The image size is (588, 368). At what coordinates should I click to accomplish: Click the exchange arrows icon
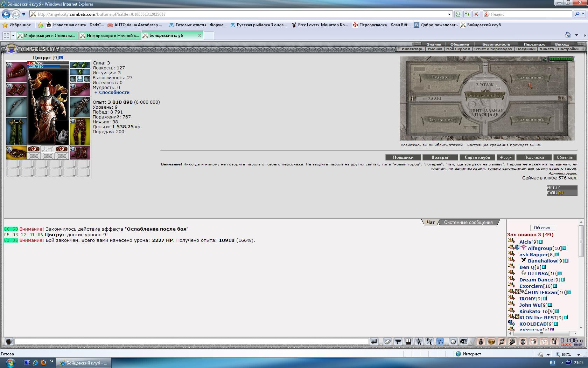click(x=502, y=341)
